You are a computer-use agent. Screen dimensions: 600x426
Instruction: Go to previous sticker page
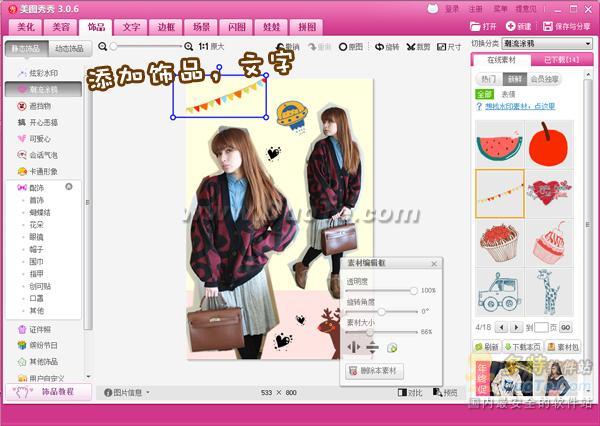[501, 328]
